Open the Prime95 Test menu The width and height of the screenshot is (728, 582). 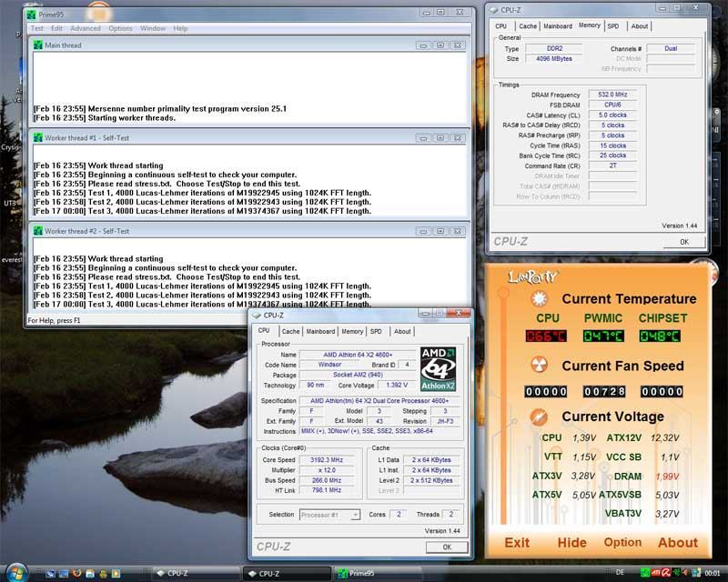(x=36, y=28)
